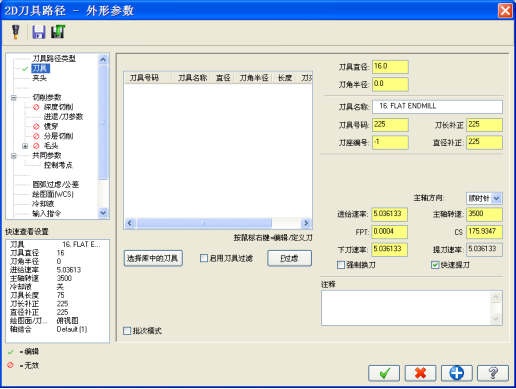The height and width of the screenshot is (389, 516).
Task: Close the 2D刀具路径 dialog window
Action: tap(505, 11)
